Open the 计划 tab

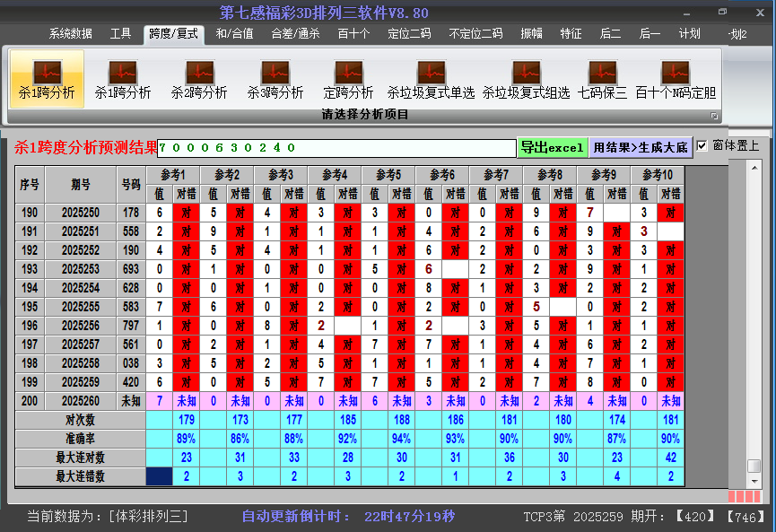689,34
